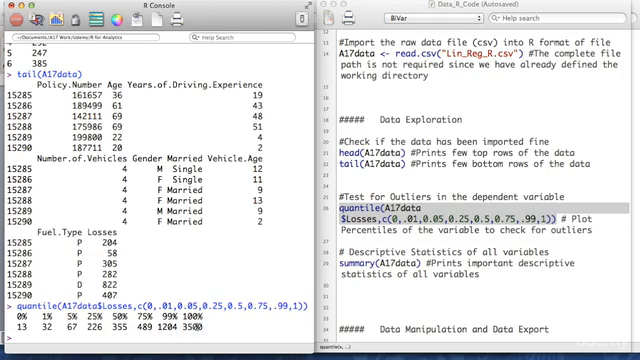The height and width of the screenshot is (360, 640).
Task: Click policy number 199800 in console
Action: (87, 138)
